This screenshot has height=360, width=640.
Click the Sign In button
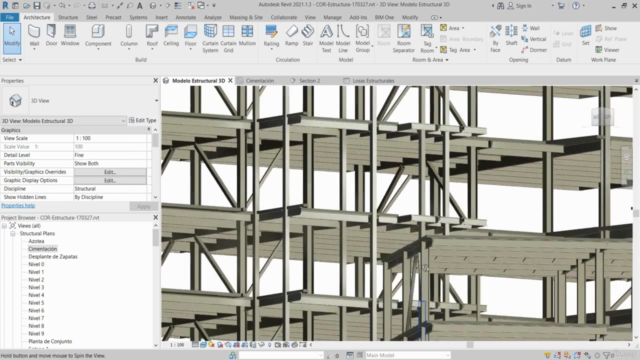520,6
